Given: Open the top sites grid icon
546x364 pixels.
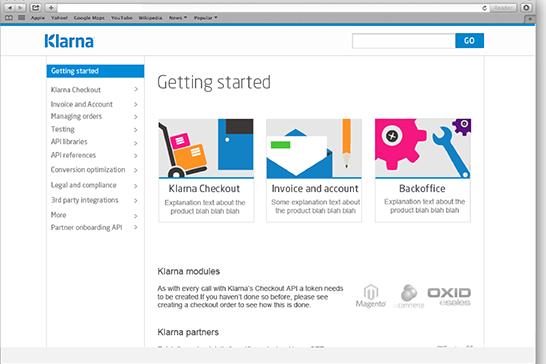Looking at the screenshot, I should (x=22, y=17).
